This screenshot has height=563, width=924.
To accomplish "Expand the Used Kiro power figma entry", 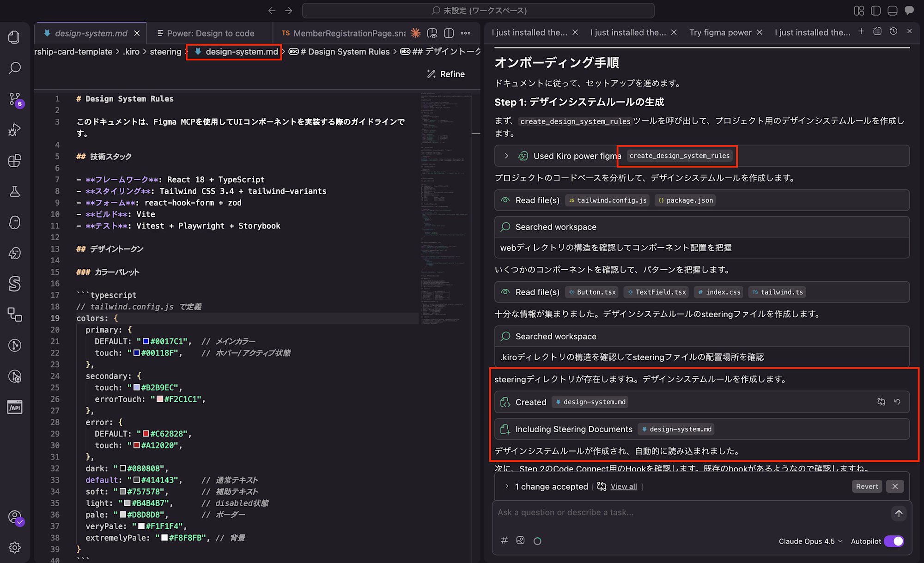I will click(506, 156).
